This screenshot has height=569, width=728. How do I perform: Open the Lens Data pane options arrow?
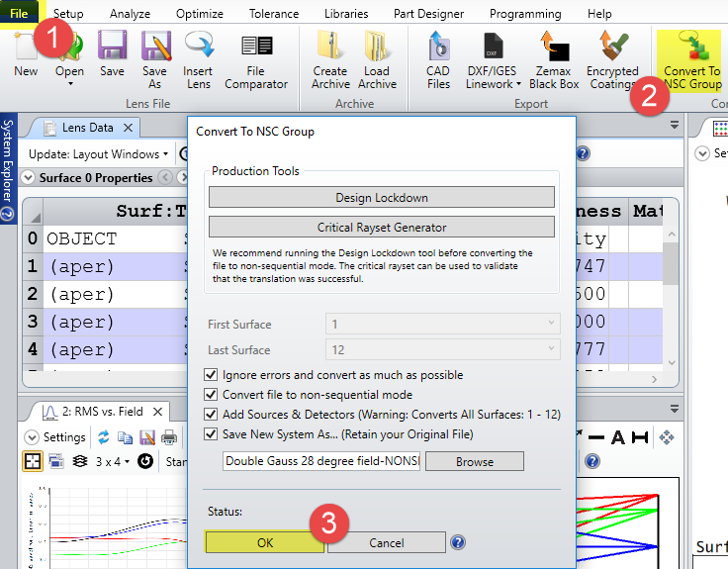[x=675, y=125]
